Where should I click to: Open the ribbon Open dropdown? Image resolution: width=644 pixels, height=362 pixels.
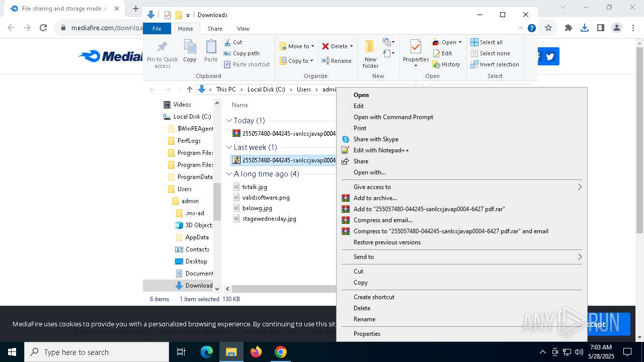447,42
